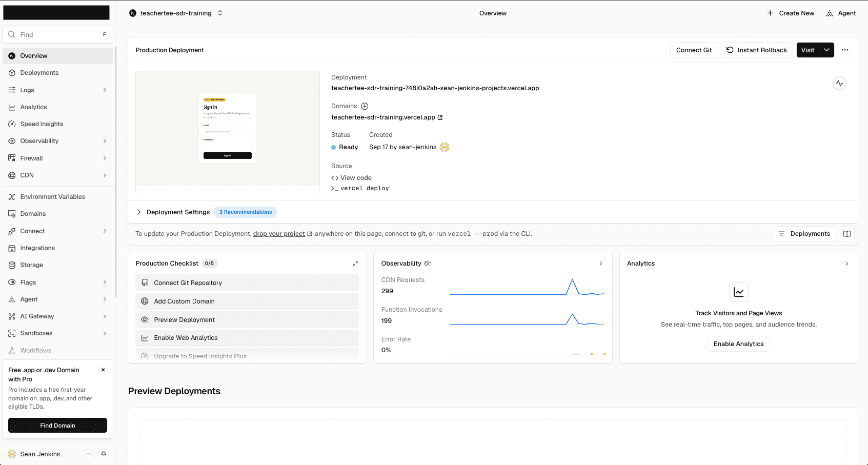This screenshot has width=868, height=465.
Task: Click the Instant Rollback button
Action: (x=757, y=50)
